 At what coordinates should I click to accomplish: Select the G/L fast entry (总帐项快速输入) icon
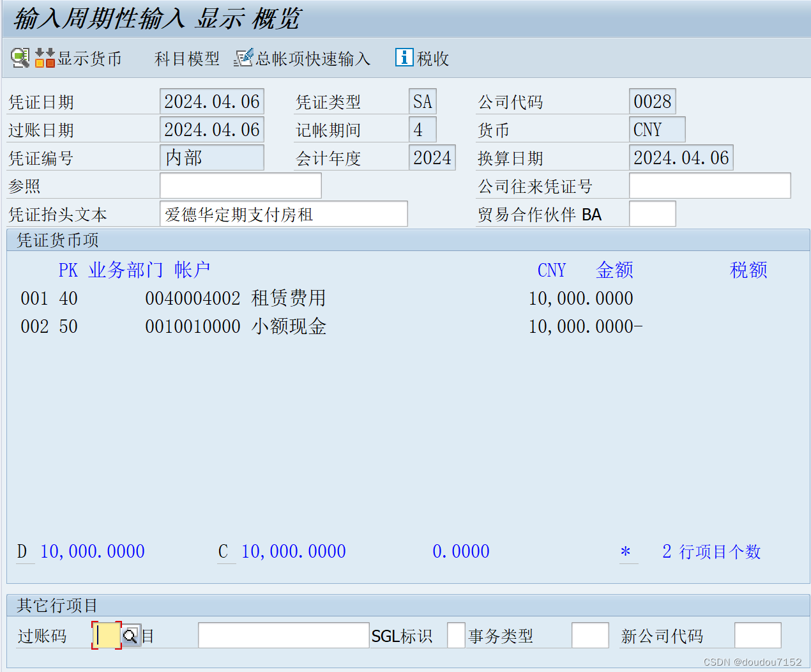point(245,57)
